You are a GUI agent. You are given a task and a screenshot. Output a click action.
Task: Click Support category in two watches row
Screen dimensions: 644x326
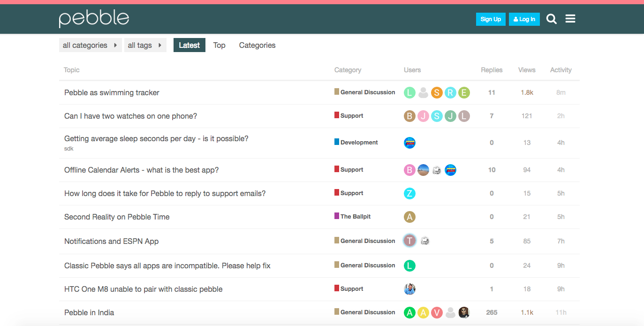[x=349, y=115]
